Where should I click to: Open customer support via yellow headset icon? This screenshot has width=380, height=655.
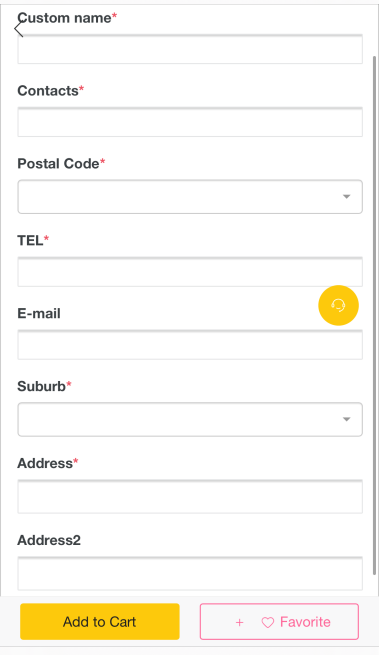338,305
